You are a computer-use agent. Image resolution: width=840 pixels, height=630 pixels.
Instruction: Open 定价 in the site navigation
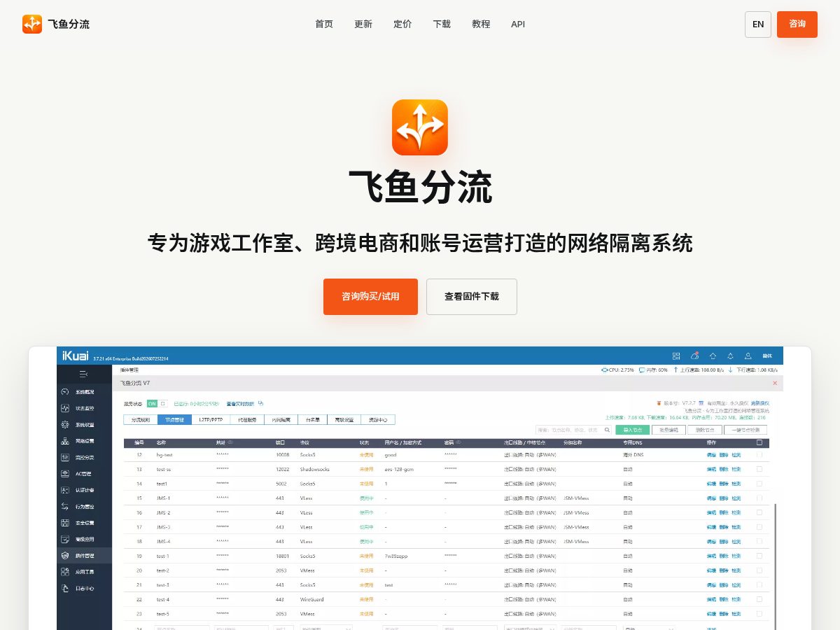(402, 24)
